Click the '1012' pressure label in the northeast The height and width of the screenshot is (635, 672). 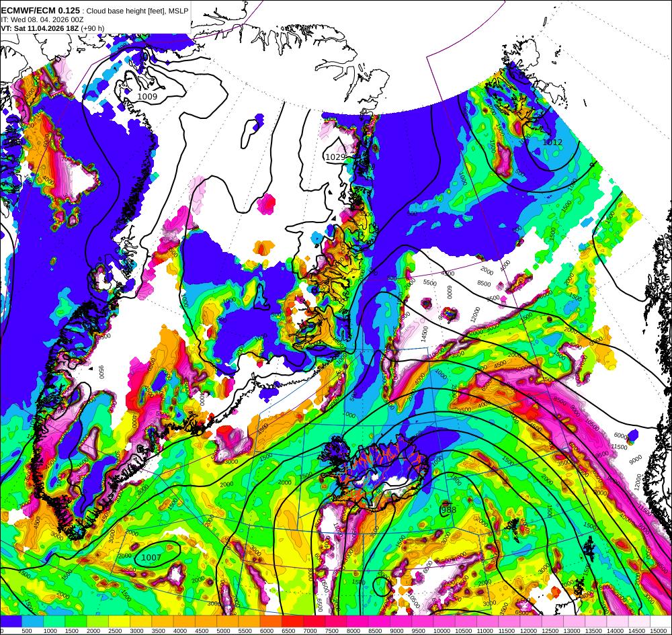click(552, 142)
